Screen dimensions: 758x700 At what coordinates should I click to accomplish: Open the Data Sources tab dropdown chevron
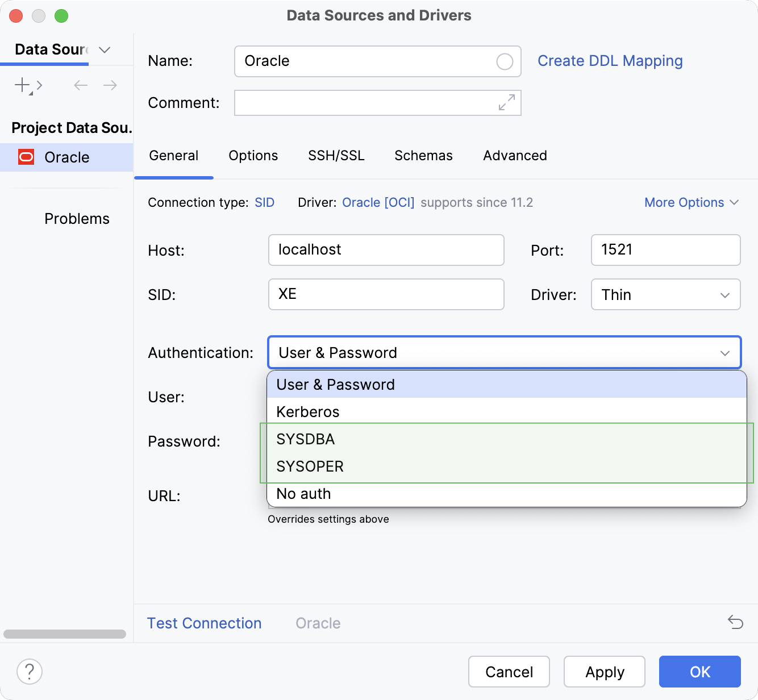(x=105, y=49)
